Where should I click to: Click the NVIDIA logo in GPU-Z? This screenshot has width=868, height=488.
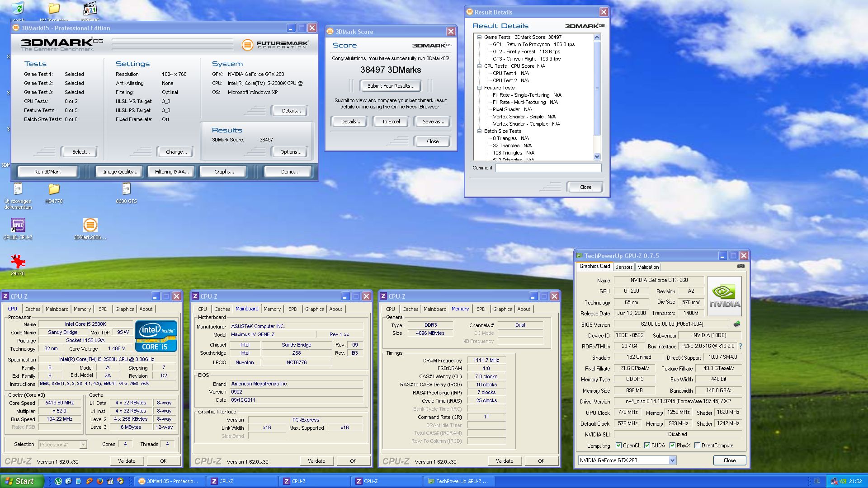[724, 296]
